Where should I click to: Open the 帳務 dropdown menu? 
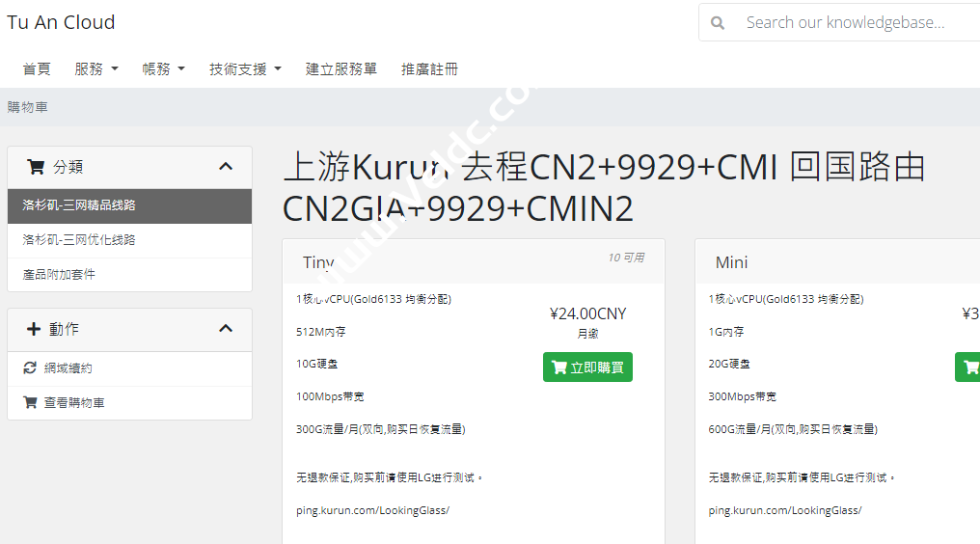point(163,68)
